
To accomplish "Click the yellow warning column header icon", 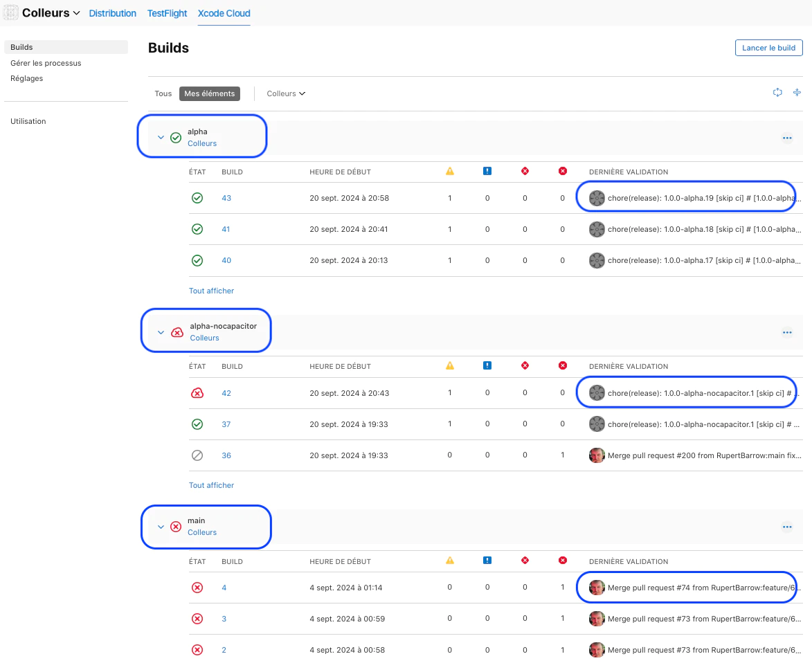I will [x=449, y=171].
